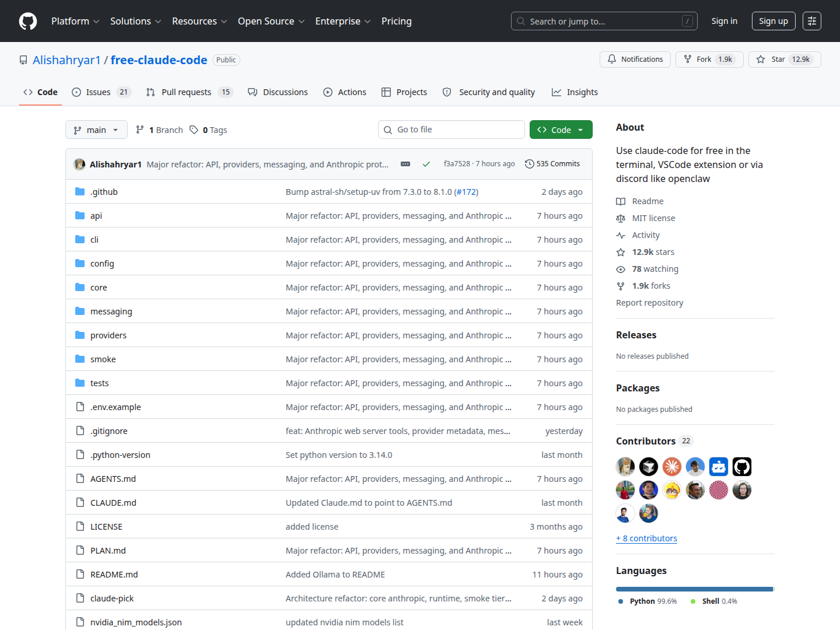Open the Claude starburst contributor avatar

(672, 467)
